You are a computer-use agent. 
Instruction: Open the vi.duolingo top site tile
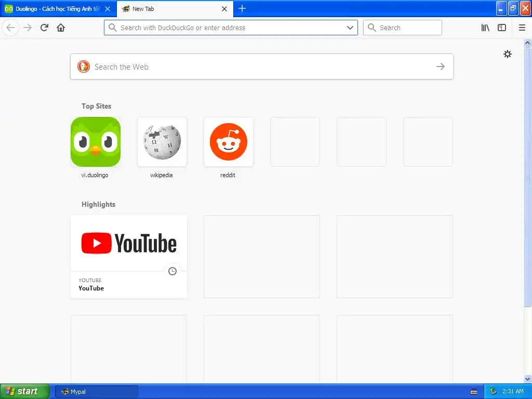pyautogui.click(x=96, y=142)
